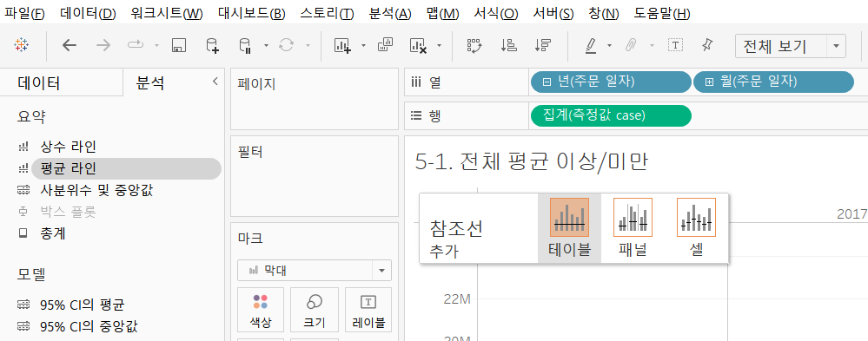Select 총계 in the summary list
Viewport: 868px width, 341px height.
(53, 233)
